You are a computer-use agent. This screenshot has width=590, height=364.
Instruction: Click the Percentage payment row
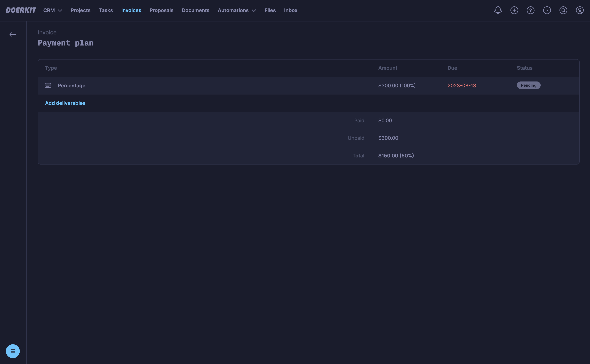[71, 85]
